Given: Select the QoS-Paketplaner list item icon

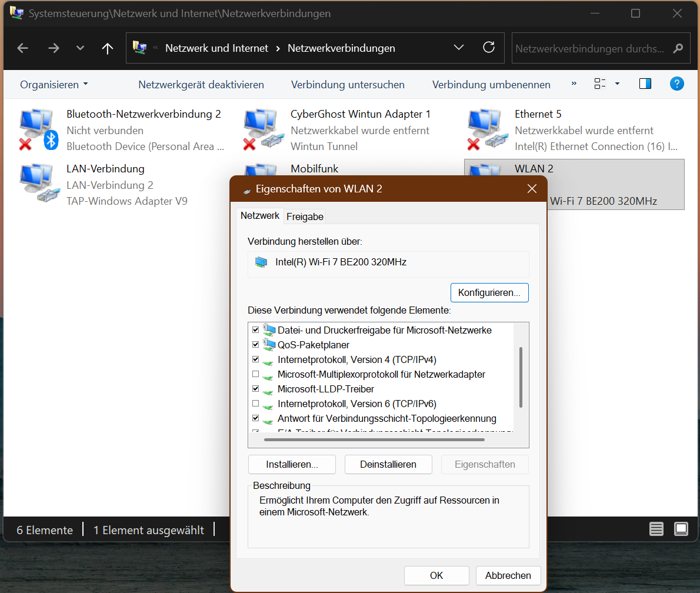Looking at the screenshot, I should (x=269, y=344).
